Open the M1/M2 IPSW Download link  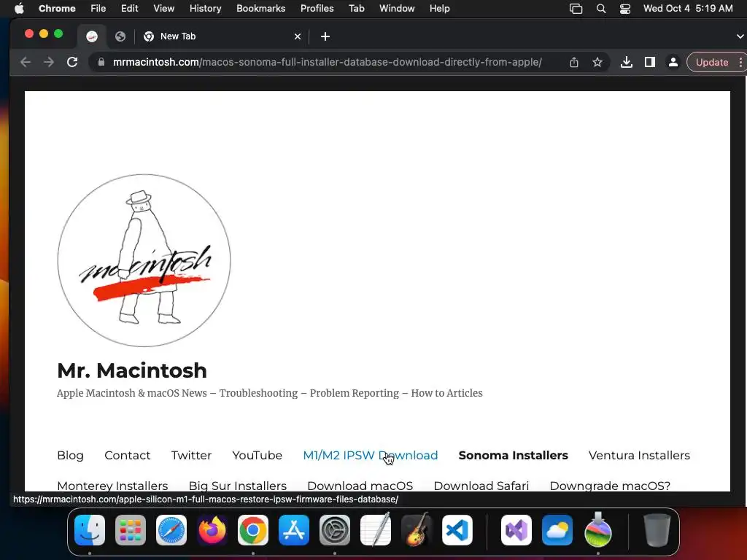tap(370, 455)
